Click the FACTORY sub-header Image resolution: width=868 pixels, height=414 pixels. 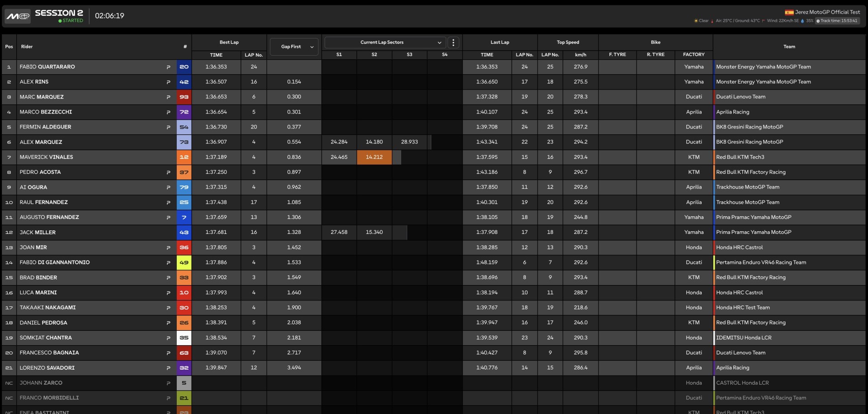point(694,55)
